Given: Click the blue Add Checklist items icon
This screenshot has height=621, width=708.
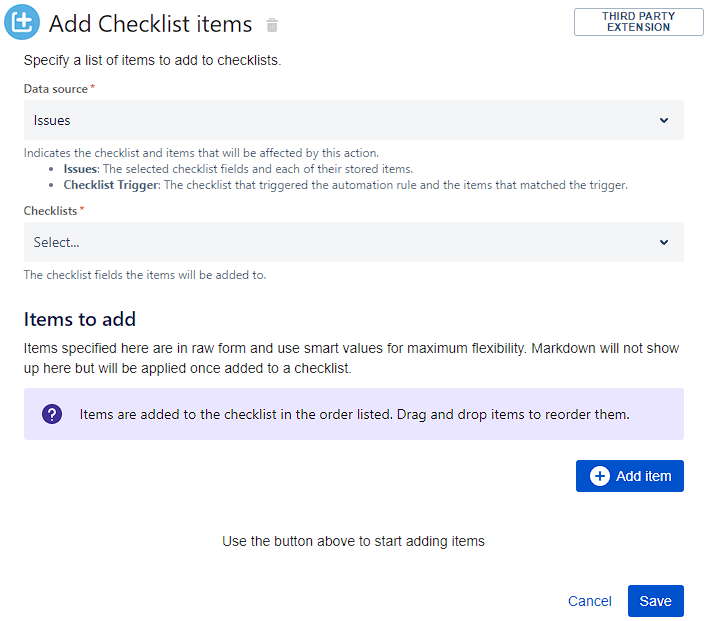Looking at the screenshot, I should 22,23.
